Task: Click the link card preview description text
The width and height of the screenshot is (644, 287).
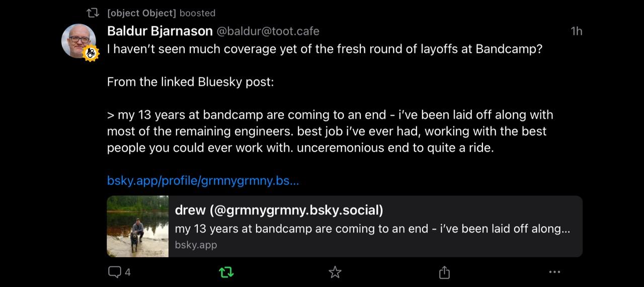Action: 372,229
